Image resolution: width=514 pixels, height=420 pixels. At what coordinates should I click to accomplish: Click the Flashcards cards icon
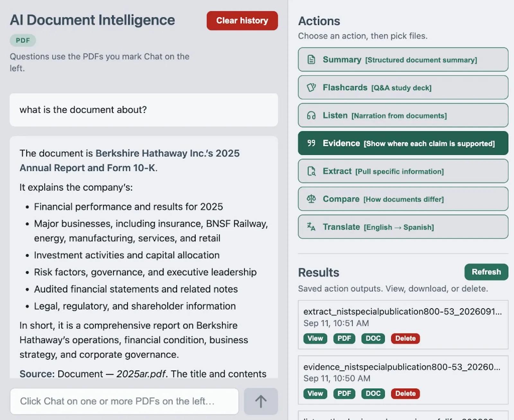click(311, 87)
